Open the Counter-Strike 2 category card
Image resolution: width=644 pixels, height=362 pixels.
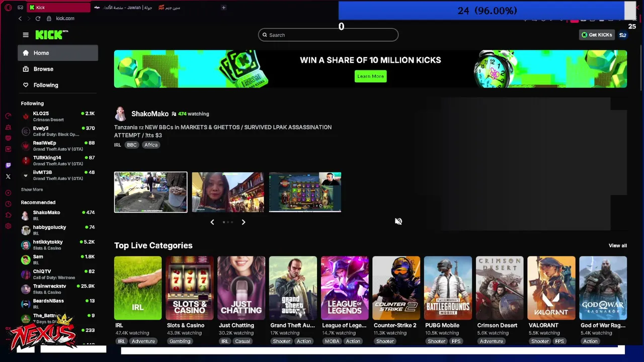[396, 288]
